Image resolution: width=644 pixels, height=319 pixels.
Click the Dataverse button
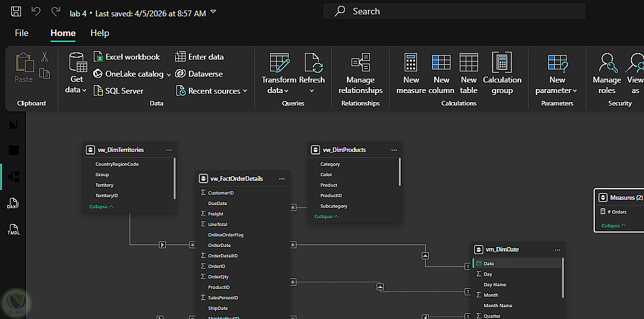(199, 74)
